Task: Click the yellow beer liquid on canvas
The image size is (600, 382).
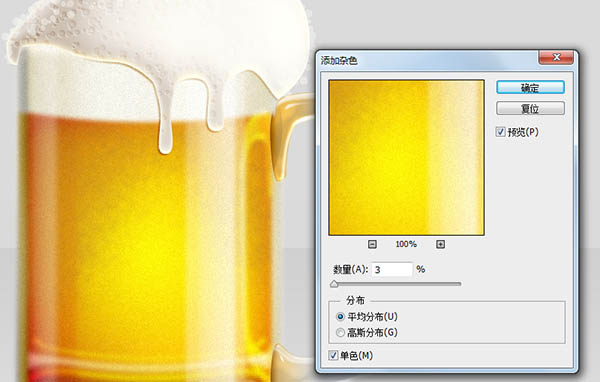Action: point(145,237)
